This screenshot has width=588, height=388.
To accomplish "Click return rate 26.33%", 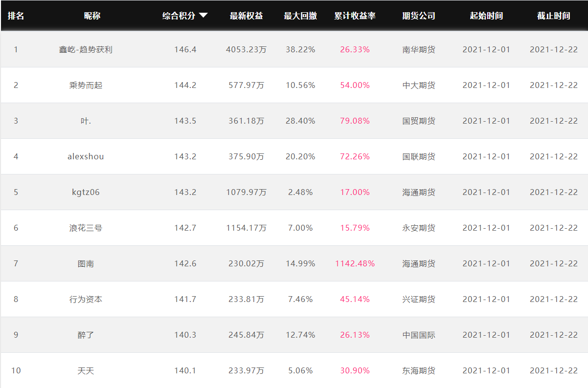I will pos(355,49).
